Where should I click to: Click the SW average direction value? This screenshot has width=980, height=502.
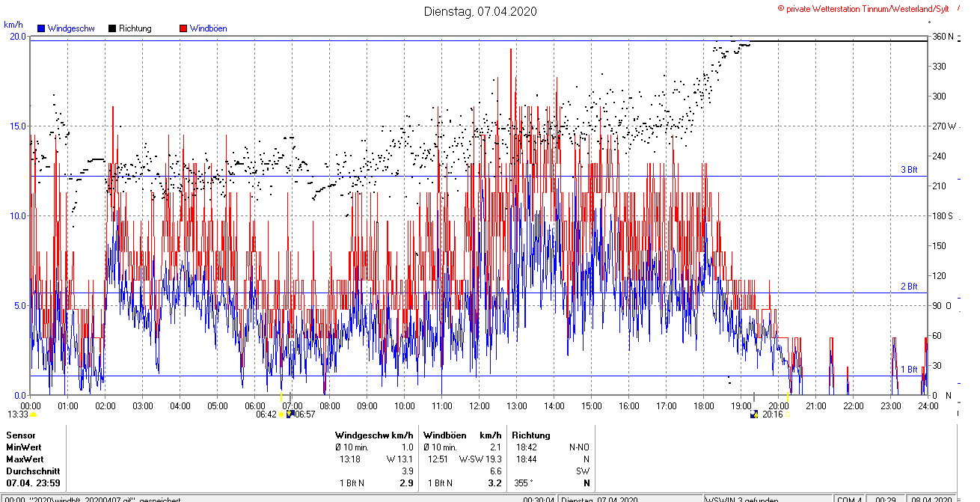pyautogui.click(x=583, y=471)
